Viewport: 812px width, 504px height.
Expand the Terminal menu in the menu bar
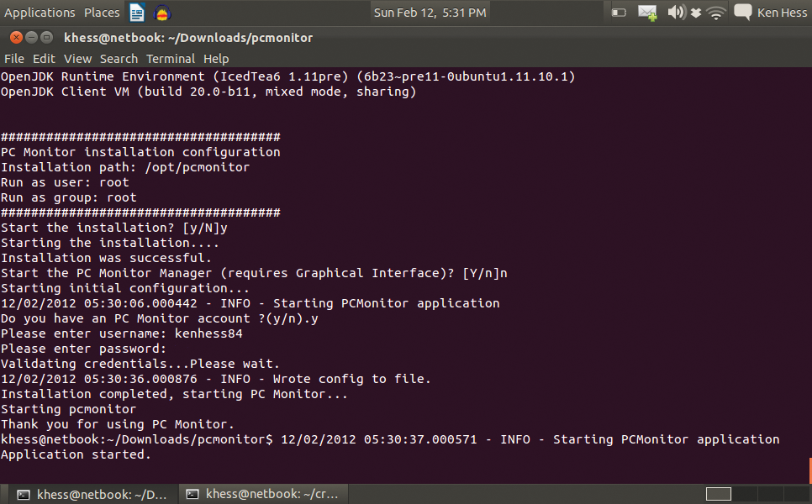[x=171, y=59]
